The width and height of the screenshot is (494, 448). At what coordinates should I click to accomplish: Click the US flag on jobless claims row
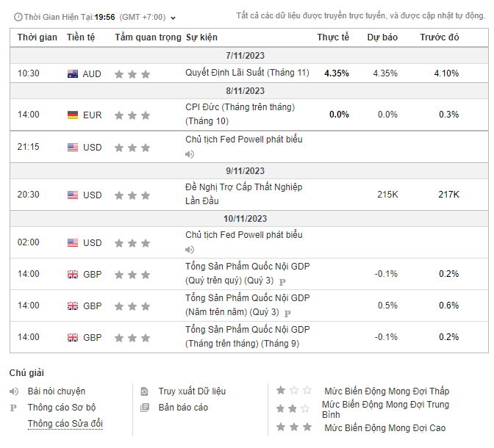[73, 195]
